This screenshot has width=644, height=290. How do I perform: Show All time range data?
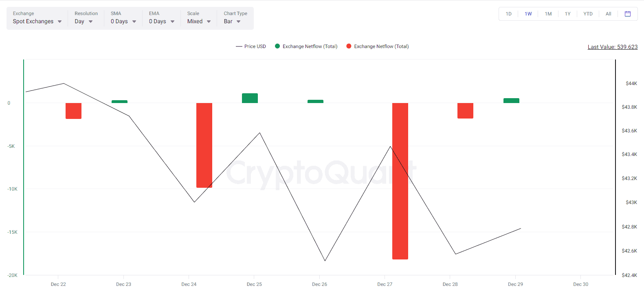pyautogui.click(x=609, y=14)
